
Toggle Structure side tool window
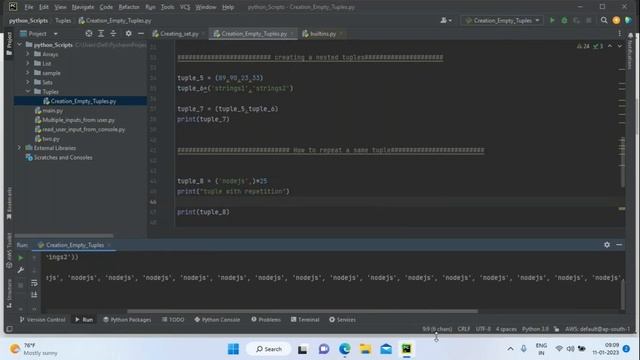click(9, 293)
